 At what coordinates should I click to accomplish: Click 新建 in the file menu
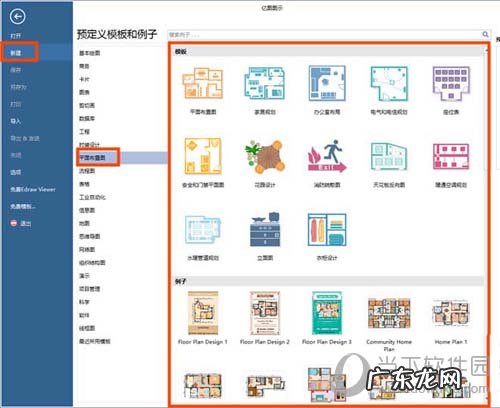point(16,53)
